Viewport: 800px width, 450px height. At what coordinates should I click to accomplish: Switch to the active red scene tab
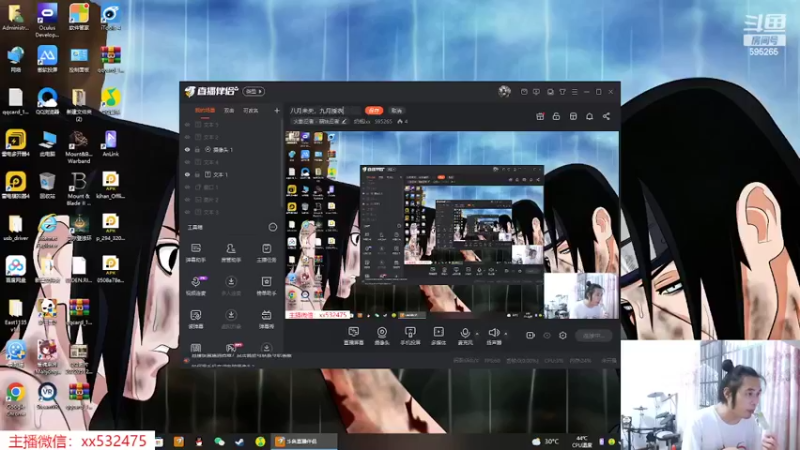[205, 111]
